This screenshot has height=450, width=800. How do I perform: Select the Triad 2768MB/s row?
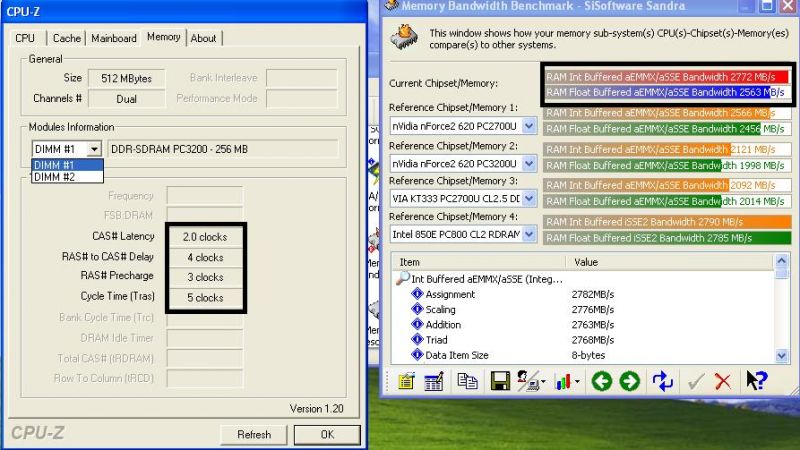[x=582, y=340]
